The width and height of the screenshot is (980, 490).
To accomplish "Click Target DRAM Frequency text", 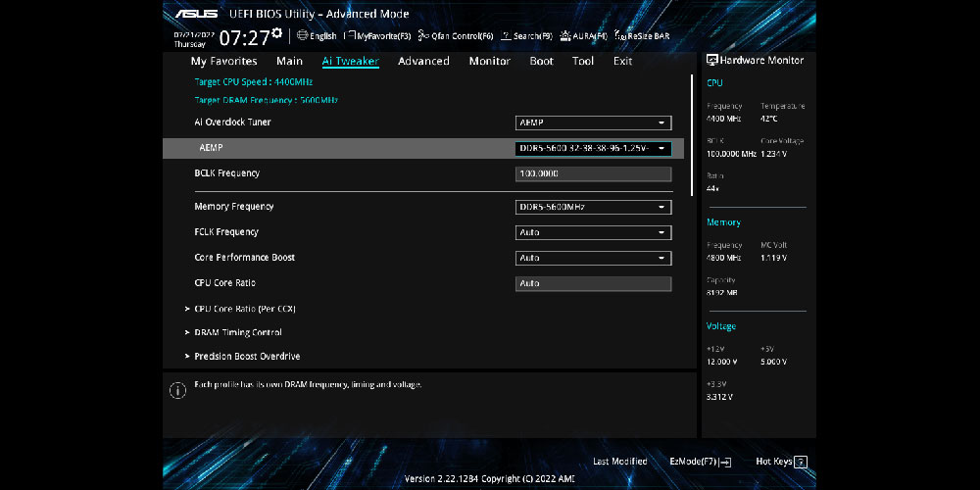I will pyautogui.click(x=267, y=100).
